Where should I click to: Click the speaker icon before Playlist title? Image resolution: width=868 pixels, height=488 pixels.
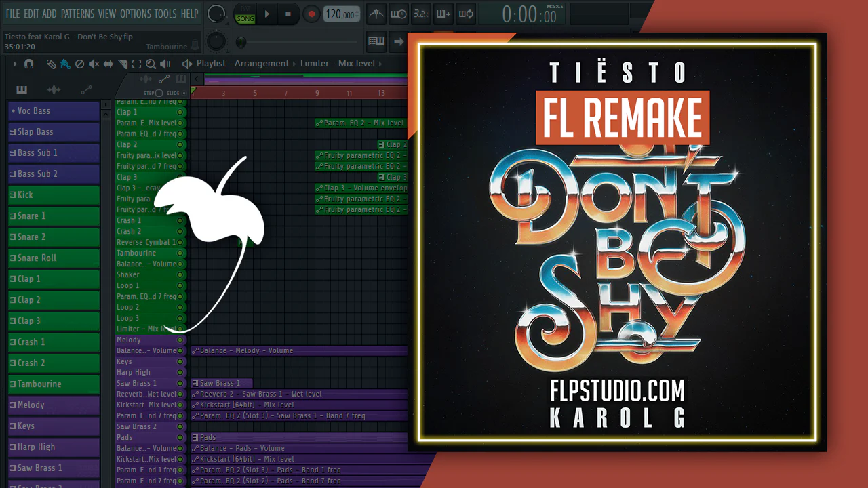pyautogui.click(x=187, y=64)
